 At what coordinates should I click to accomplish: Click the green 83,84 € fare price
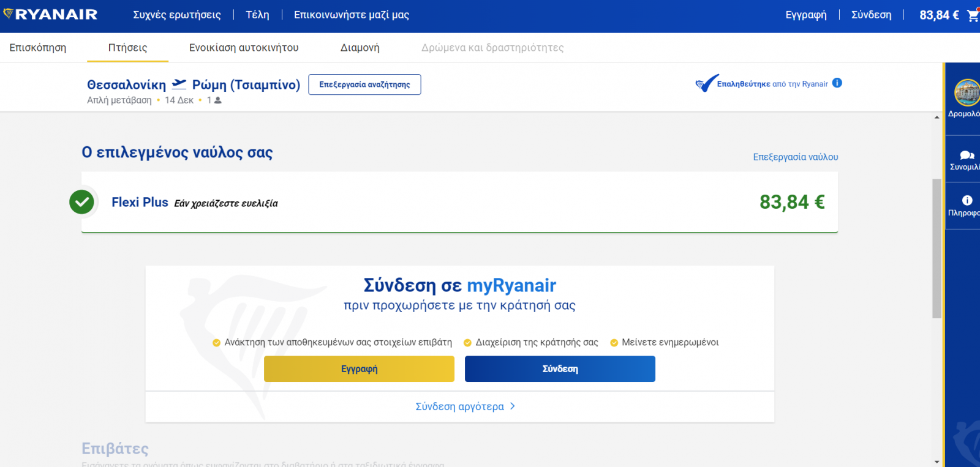(792, 202)
